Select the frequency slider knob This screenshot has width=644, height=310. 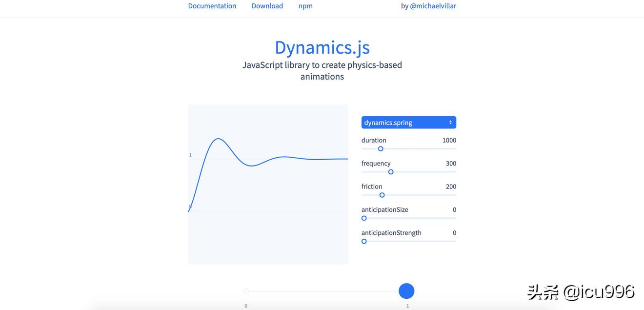391,172
